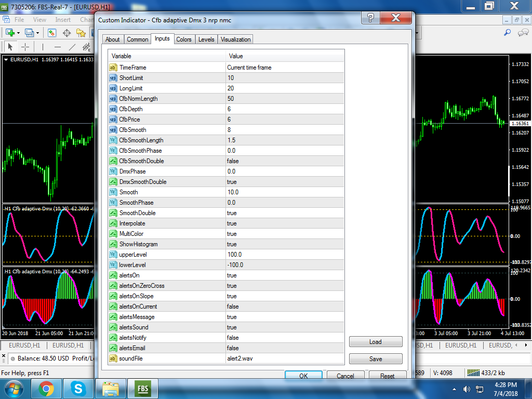This screenshot has width=532, height=399.
Task: Click the Market Watch toolbar icon
Action: pos(51,33)
